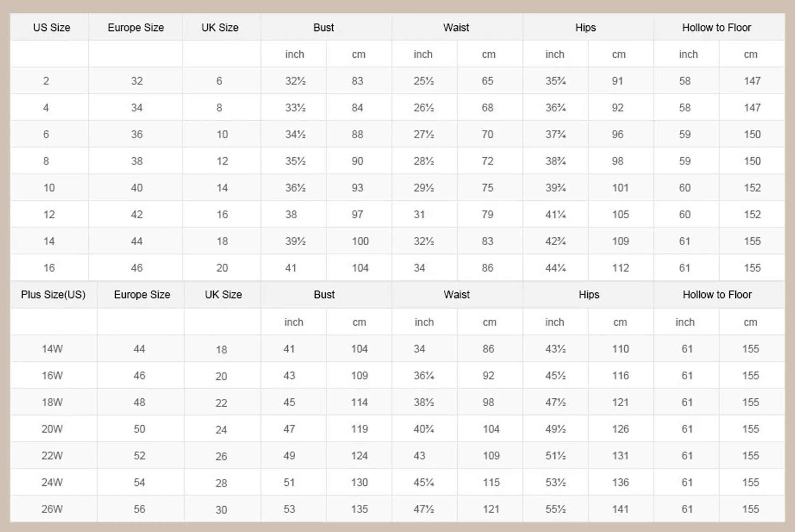Viewport: 795px width, 532px height.
Task: Click the Bust header in the plus size table
Action: [x=324, y=294]
